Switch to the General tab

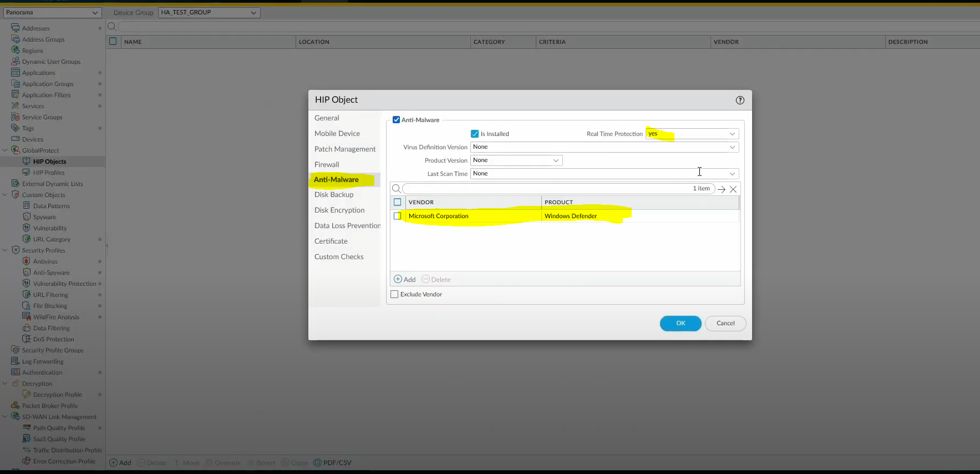(x=327, y=118)
